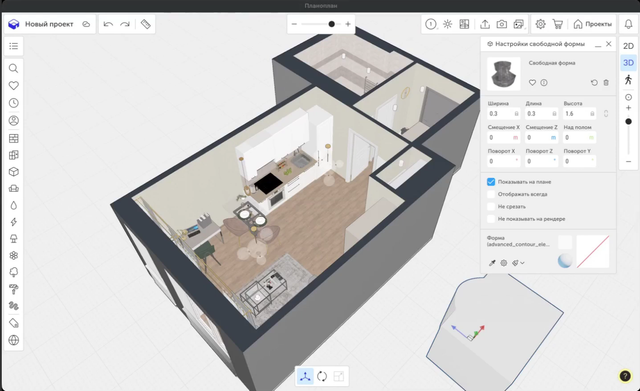Toggle the Длина dimension lock
The image size is (640, 391).
554,113
